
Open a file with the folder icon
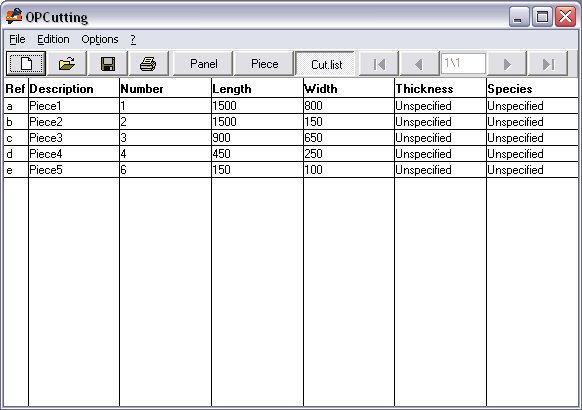(67, 64)
